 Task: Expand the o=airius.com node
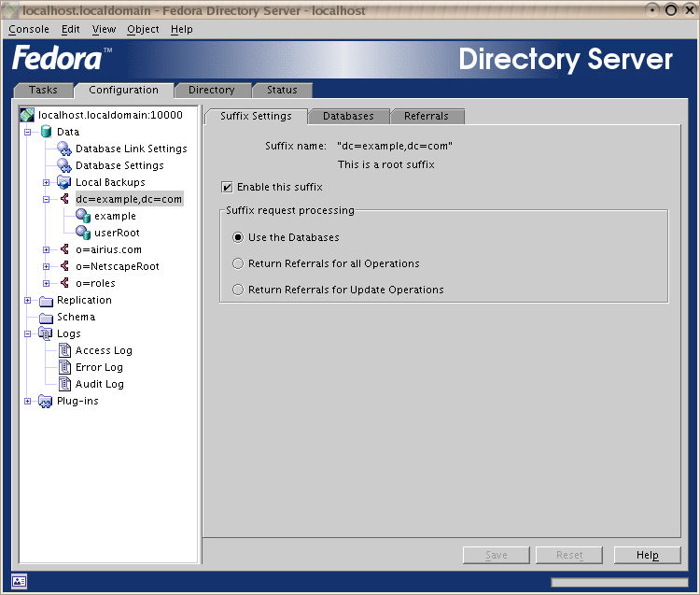46,249
